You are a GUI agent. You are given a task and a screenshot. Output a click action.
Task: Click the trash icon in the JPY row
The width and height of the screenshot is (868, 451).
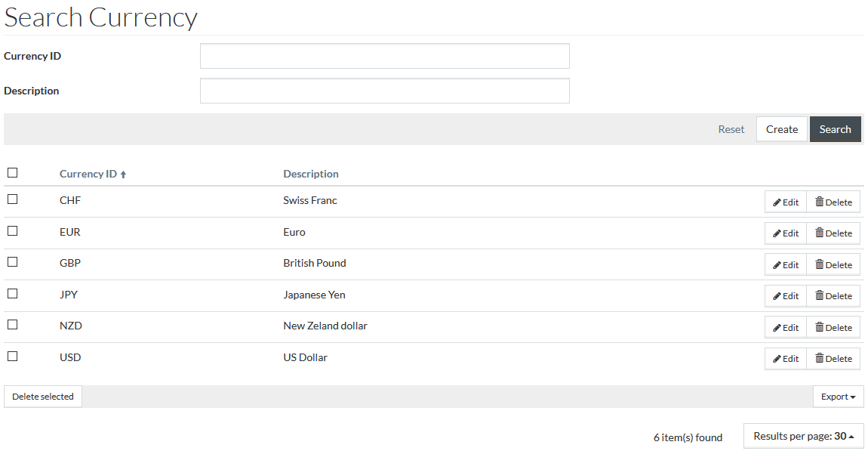pyautogui.click(x=819, y=296)
